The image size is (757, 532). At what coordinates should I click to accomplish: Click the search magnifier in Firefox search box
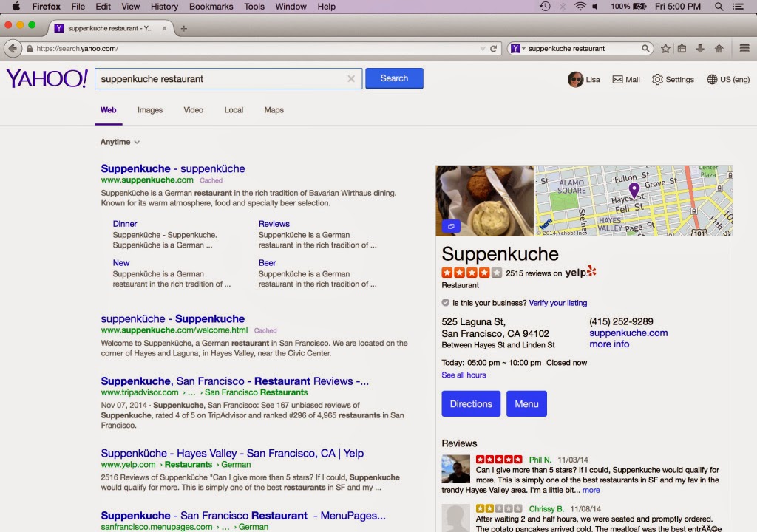tap(645, 48)
